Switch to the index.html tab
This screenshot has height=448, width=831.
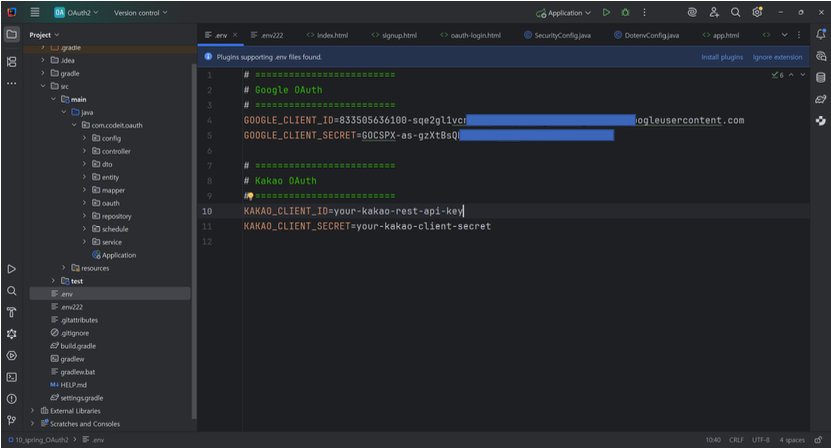(327, 35)
